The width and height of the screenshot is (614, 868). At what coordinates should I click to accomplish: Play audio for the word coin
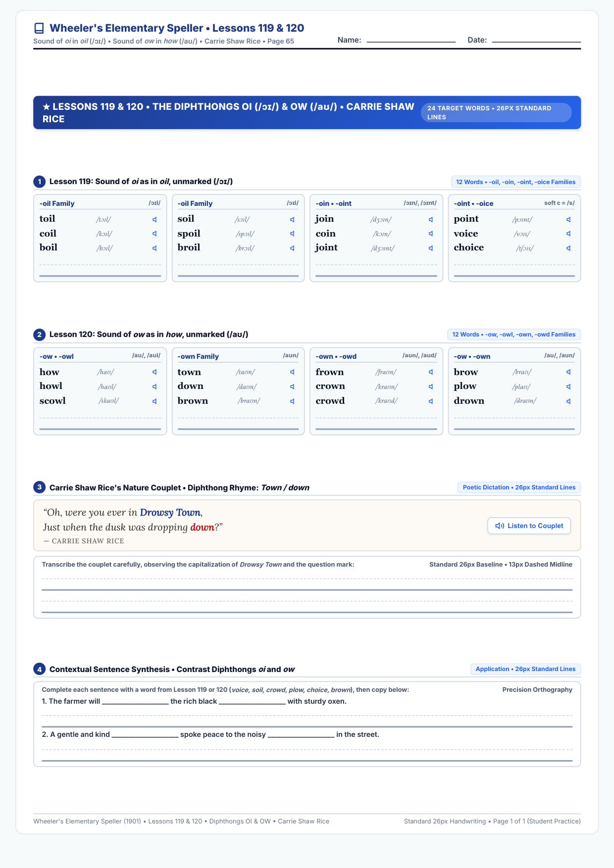coord(431,234)
